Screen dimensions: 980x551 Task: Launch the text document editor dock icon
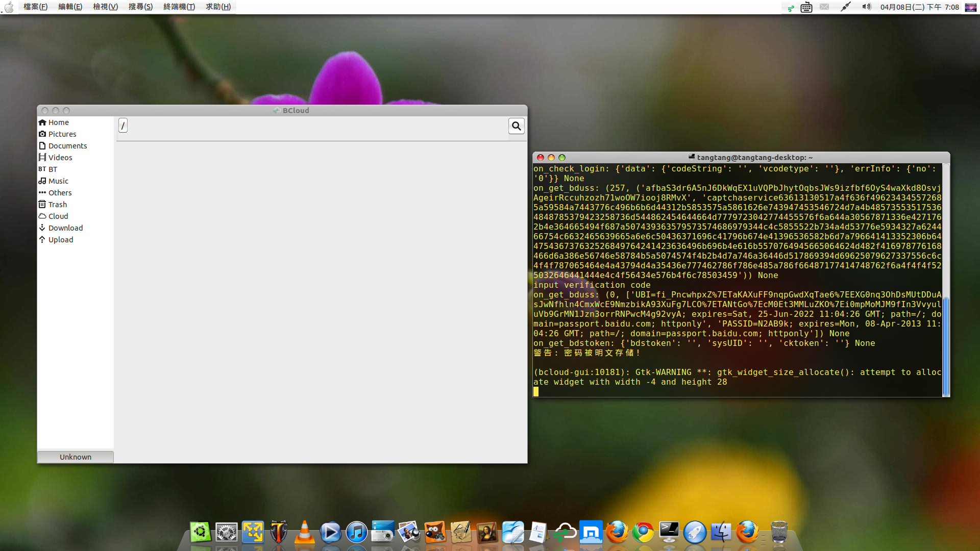(539, 532)
